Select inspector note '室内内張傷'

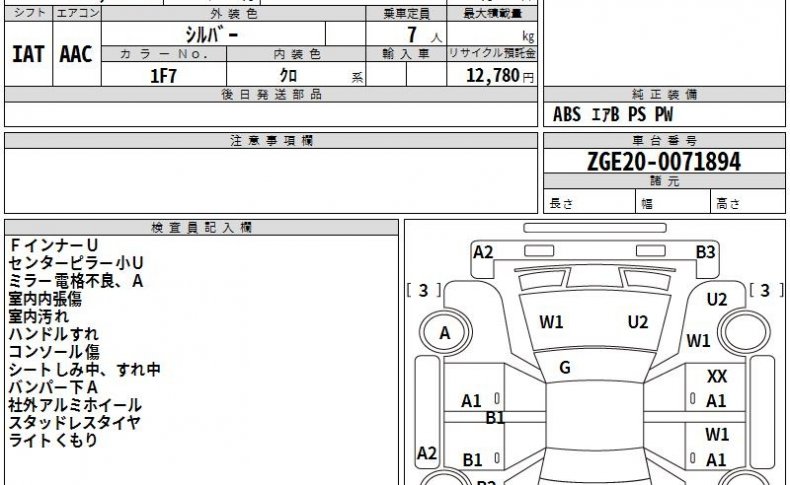45,299
